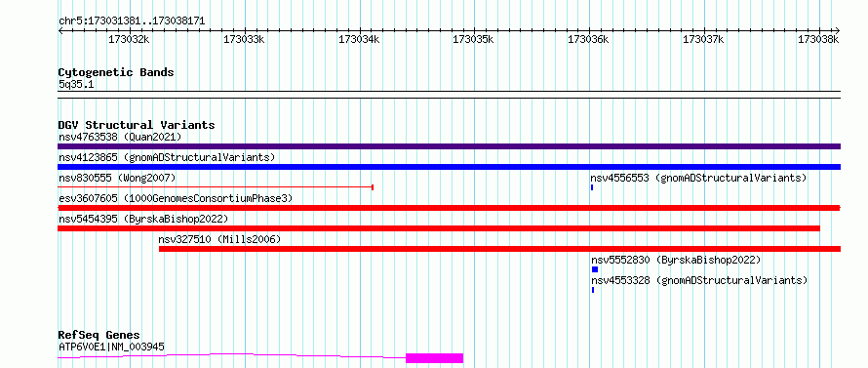Click the 173037k ruler tick label

(x=703, y=40)
